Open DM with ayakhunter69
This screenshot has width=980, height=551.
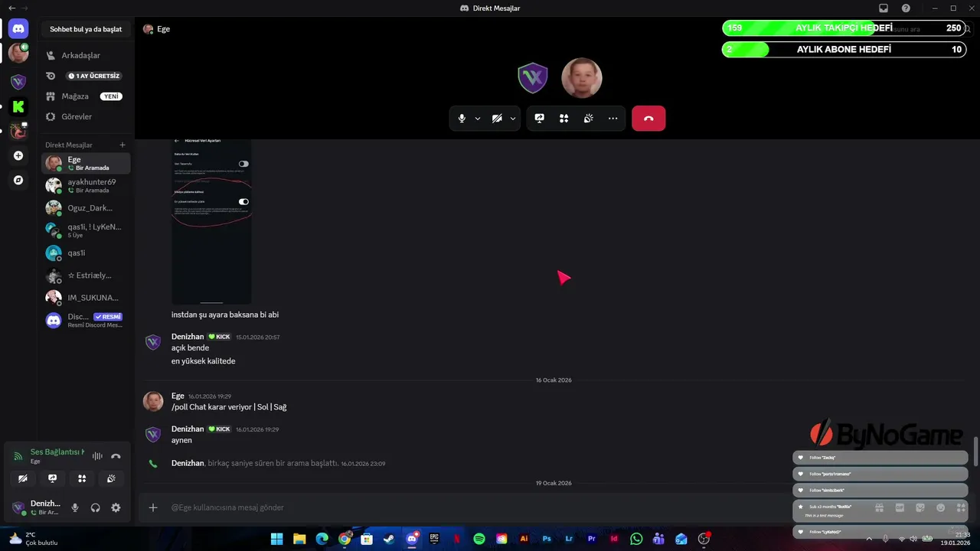click(x=87, y=185)
